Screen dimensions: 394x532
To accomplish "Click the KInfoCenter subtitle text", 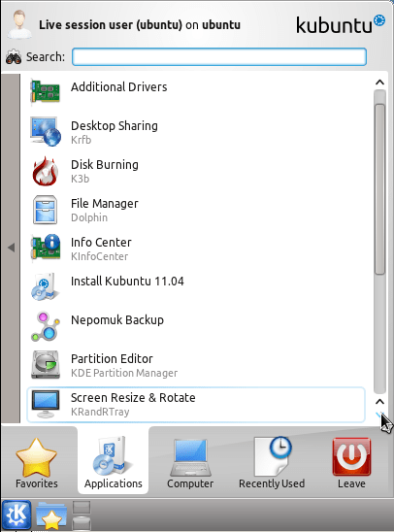I will pos(99,256).
